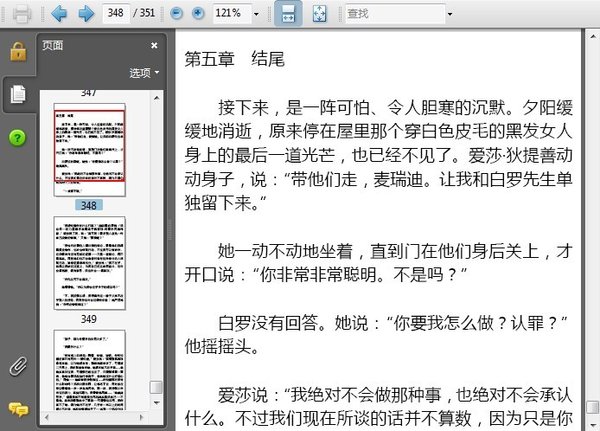Viewport: 600px width, 431px height.
Task: Click the print icon in toolbar
Action: point(22,14)
